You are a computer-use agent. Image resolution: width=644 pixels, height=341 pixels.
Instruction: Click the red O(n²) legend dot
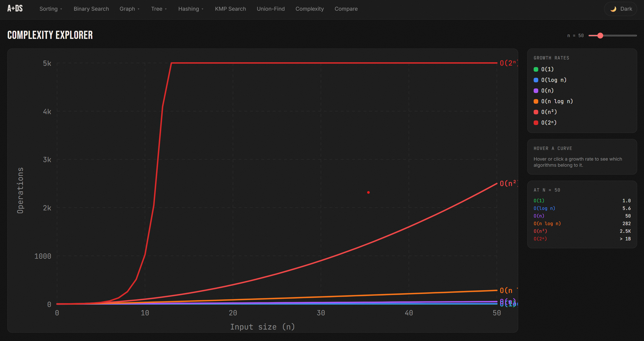(536, 112)
